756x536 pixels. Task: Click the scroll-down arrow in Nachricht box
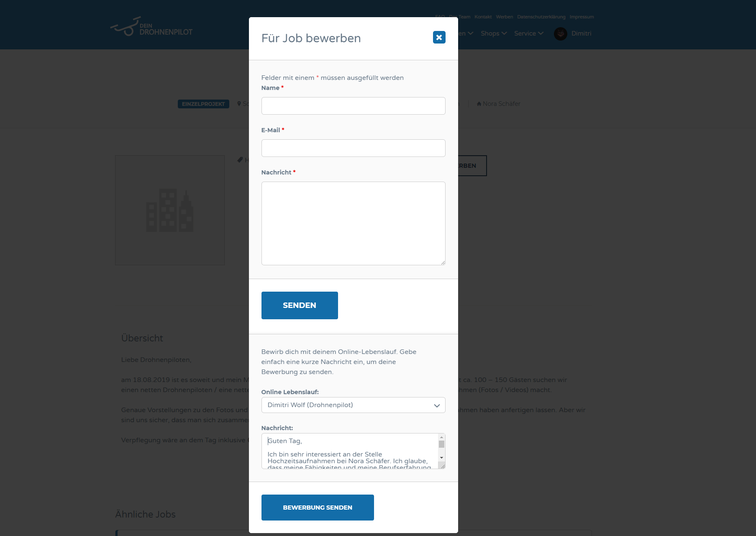tap(441, 458)
